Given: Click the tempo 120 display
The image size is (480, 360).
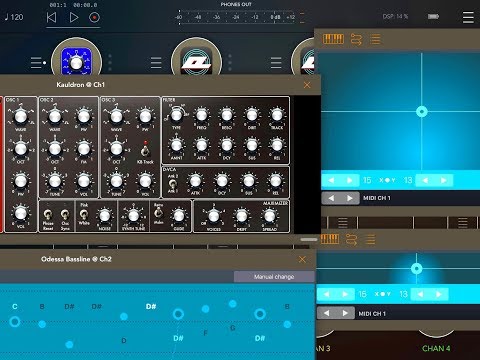Looking at the screenshot, I should [x=14, y=17].
